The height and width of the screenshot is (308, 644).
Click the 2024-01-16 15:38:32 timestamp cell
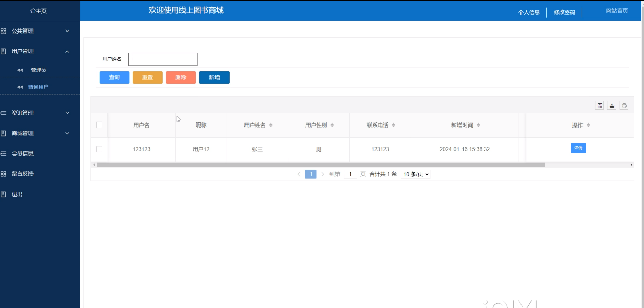pos(465,149)
